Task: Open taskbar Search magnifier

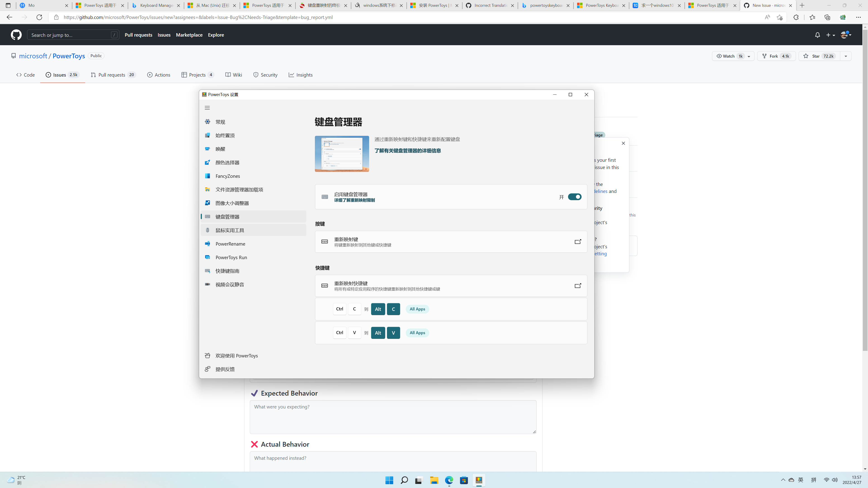Action: pyautogui.click(x=404, y=480)
